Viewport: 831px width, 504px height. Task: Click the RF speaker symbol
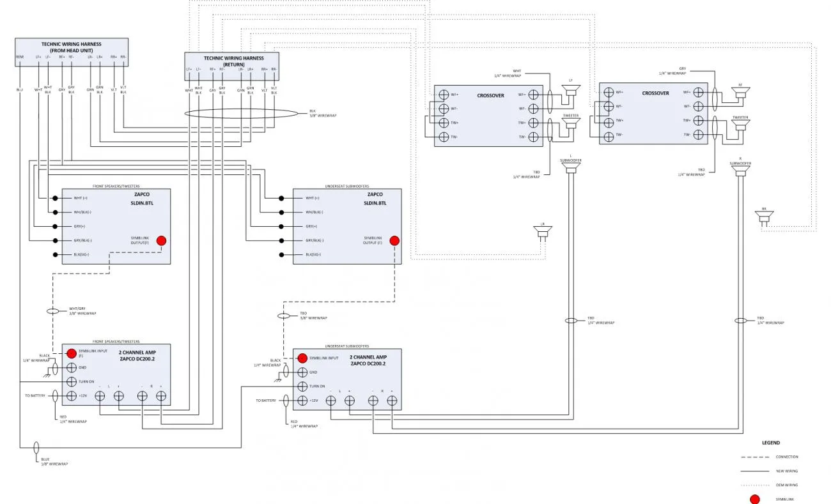740,94
